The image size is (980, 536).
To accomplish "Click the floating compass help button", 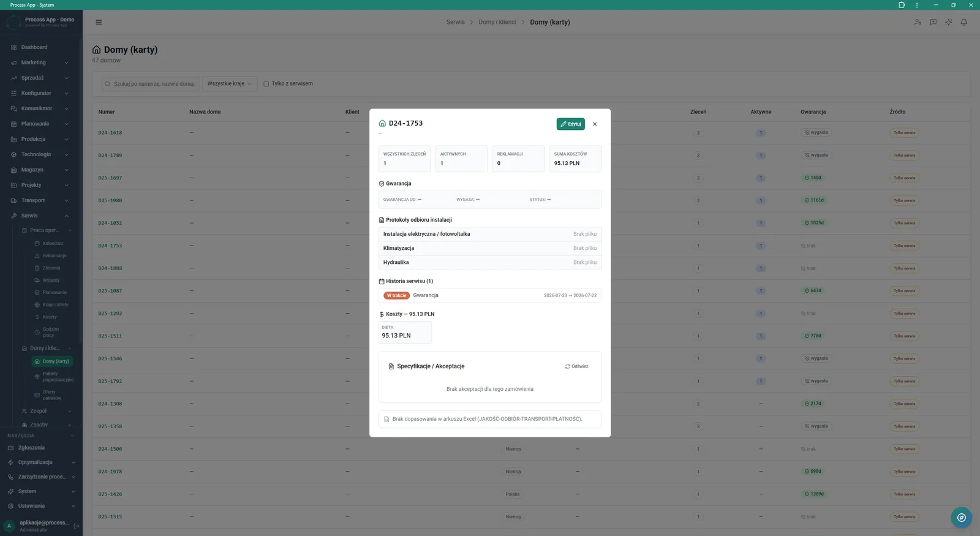I will pyautogui.click(x=962, y=518).
